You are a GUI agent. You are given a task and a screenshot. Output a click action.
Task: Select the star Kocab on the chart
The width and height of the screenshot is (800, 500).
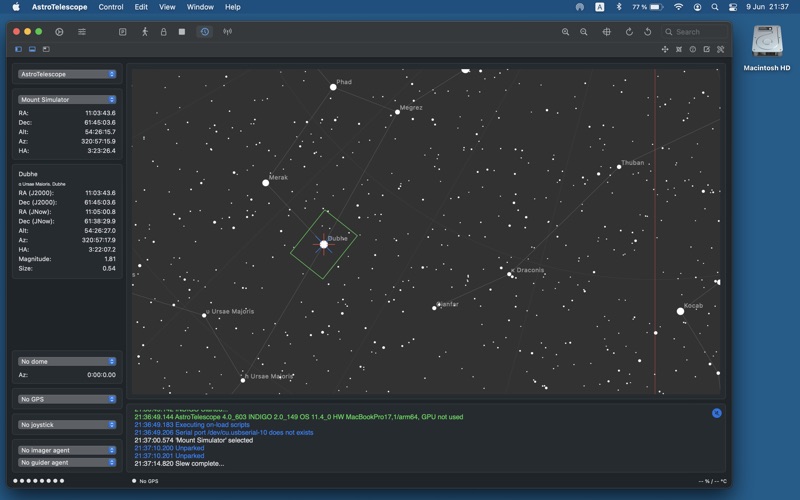coord(680,311)
